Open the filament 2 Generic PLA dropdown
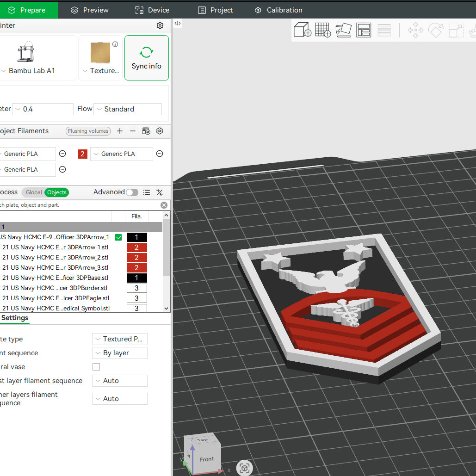 click(121, 154)
